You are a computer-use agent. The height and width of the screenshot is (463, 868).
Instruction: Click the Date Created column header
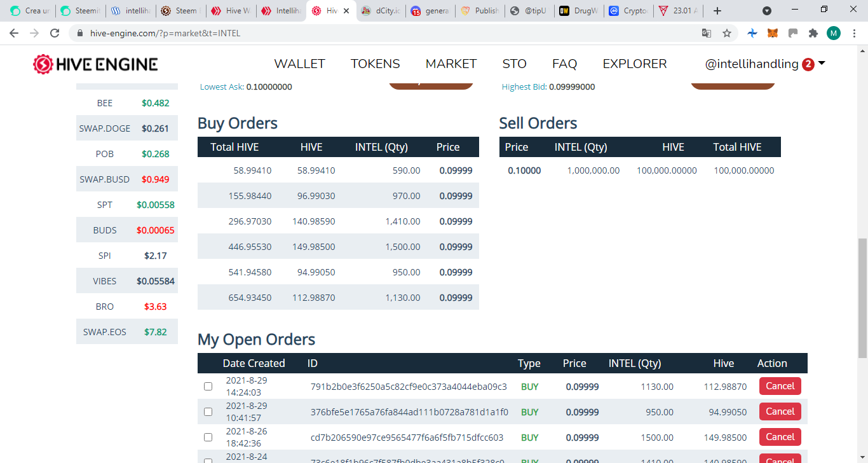click(x=254, y=363)
